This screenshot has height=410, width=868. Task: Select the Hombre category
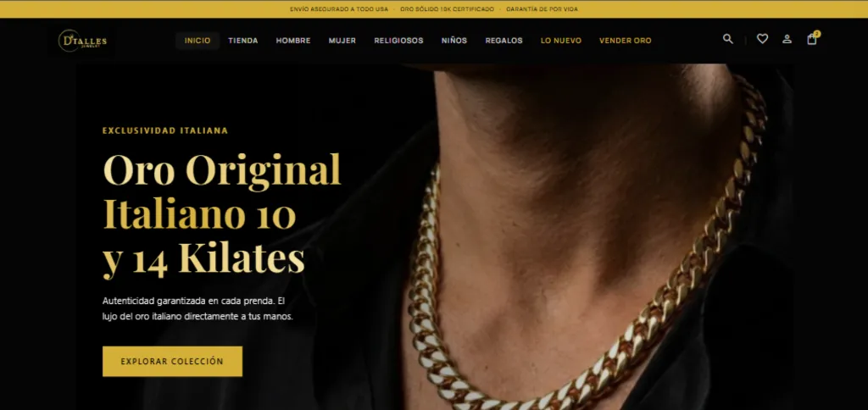tap(293, 41)
